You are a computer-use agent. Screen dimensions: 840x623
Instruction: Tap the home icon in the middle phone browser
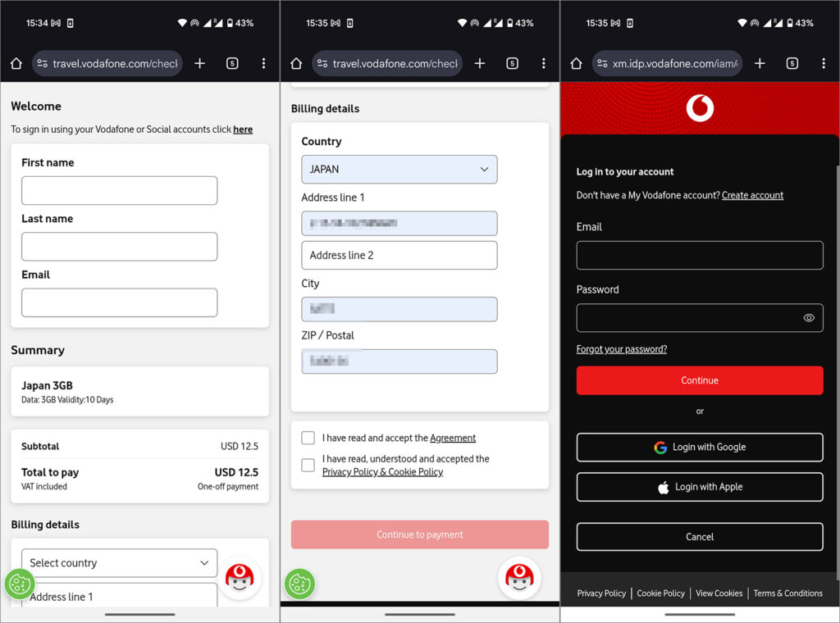pyautogui.click(x=296, y=64)
